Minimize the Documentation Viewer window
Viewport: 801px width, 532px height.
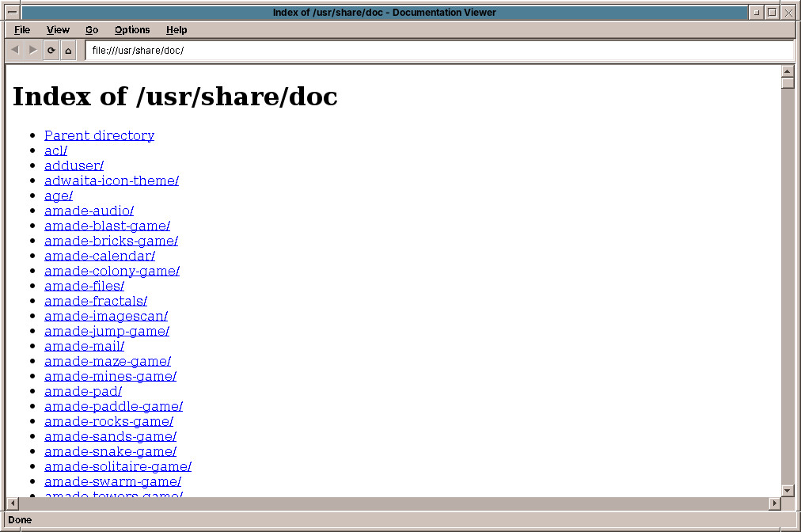pos(756,12)
